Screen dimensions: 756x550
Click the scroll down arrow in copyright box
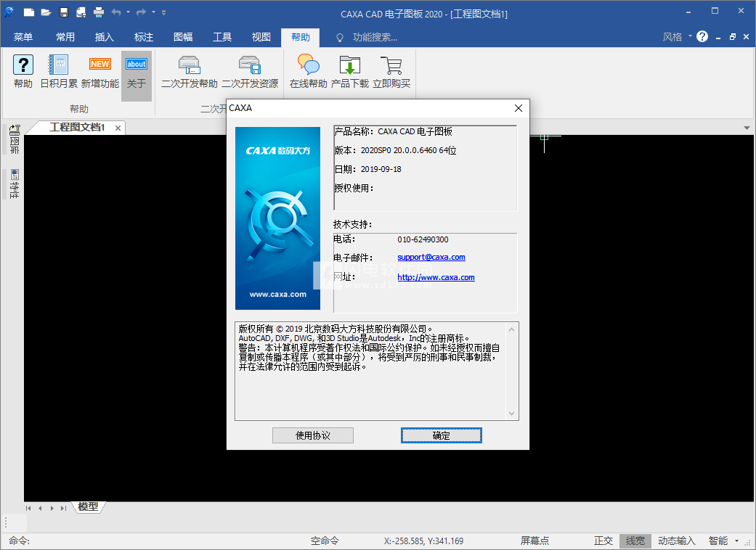point(511,413)
